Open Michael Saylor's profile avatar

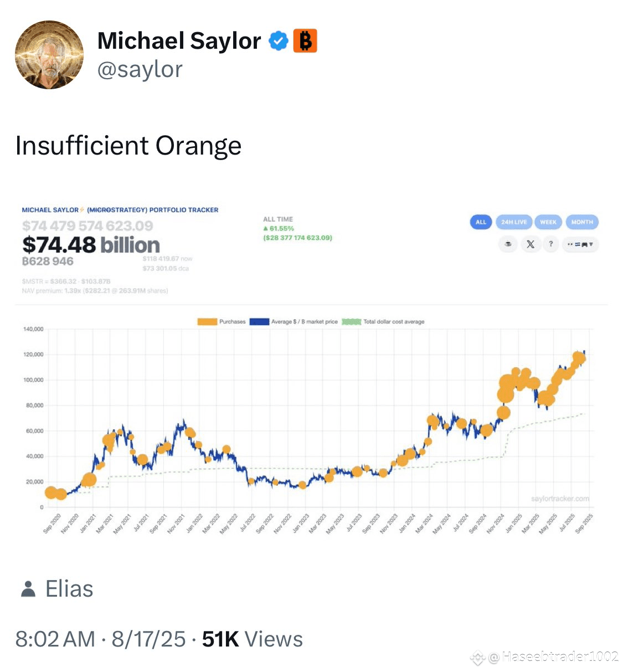coord(49,55)
